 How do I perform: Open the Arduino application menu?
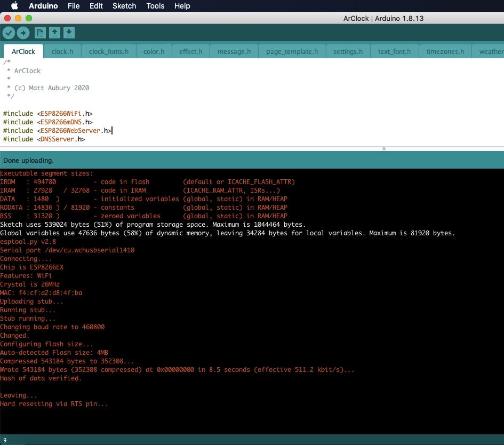coord(43,6)
